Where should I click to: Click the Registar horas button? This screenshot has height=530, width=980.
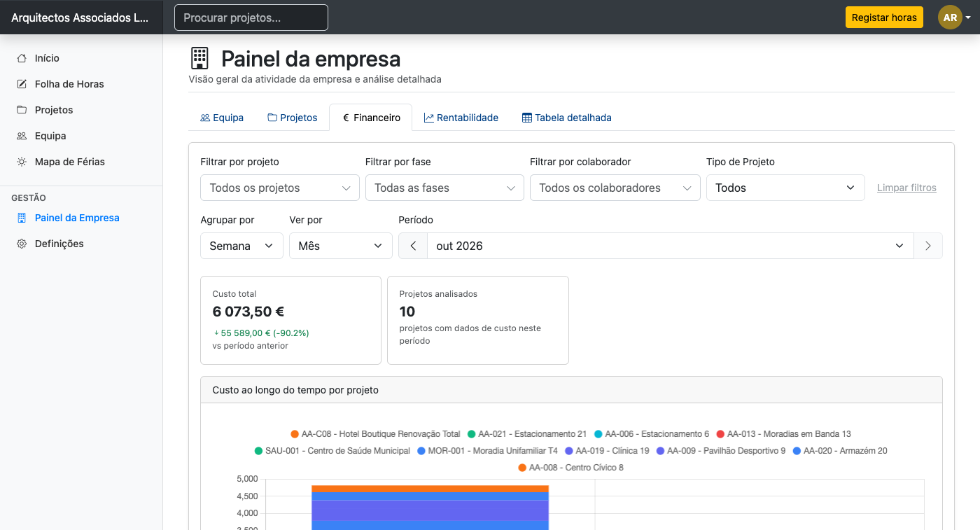pyautogui.click(x=884, y=18)
